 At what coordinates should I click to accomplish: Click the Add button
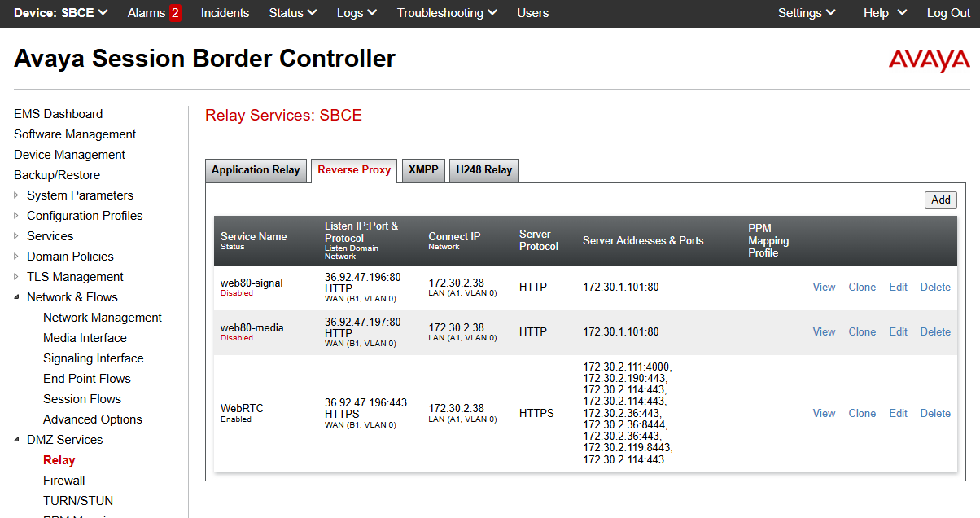[x=940, y=200]
